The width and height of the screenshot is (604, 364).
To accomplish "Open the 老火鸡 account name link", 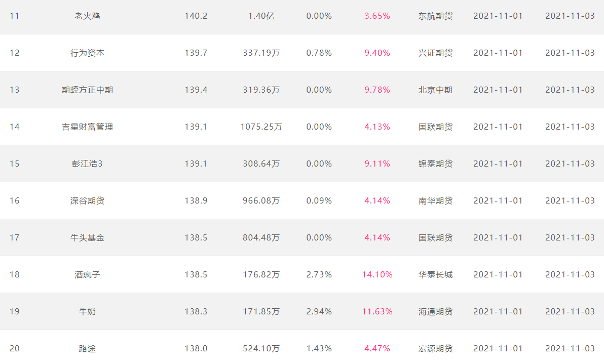I will [x=87, y=16].
